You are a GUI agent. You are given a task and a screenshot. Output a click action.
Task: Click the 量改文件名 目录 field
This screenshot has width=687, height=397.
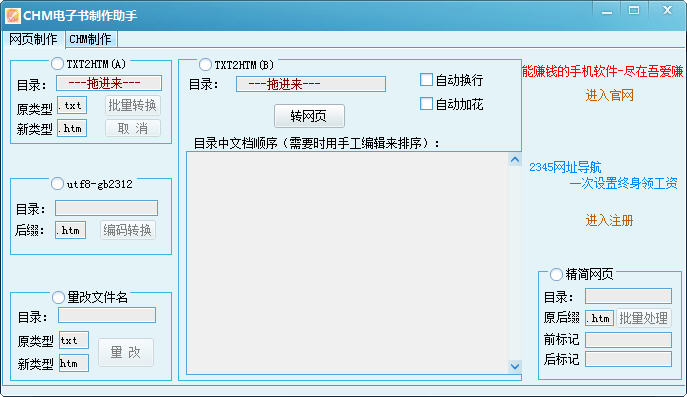click(107, 315)
